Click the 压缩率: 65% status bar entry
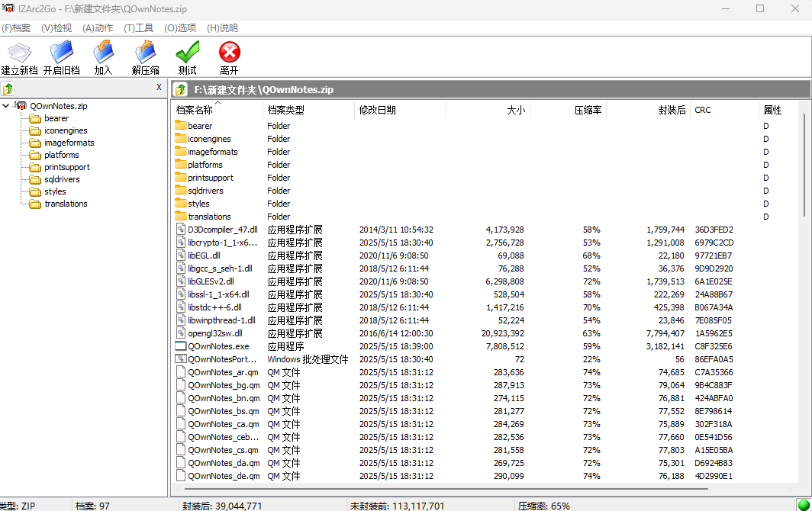The image size is (812, 511). [543, 506]
